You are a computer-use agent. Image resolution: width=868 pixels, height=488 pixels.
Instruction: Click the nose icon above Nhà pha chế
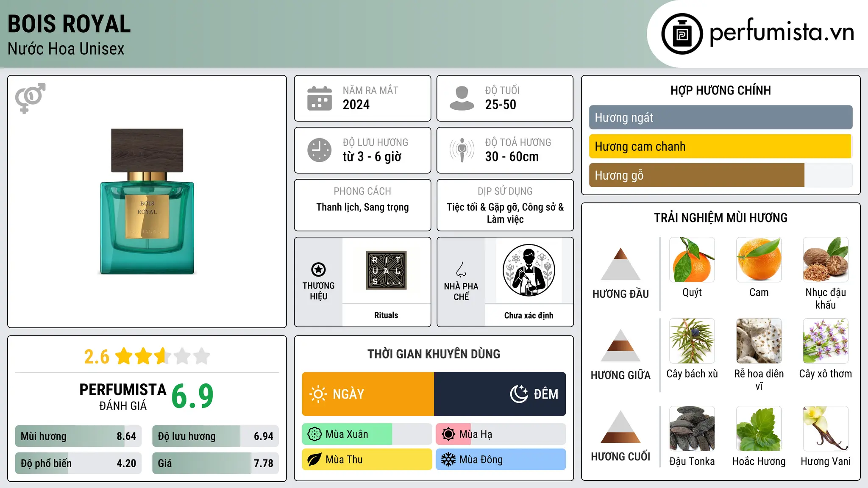click(461, 269)
